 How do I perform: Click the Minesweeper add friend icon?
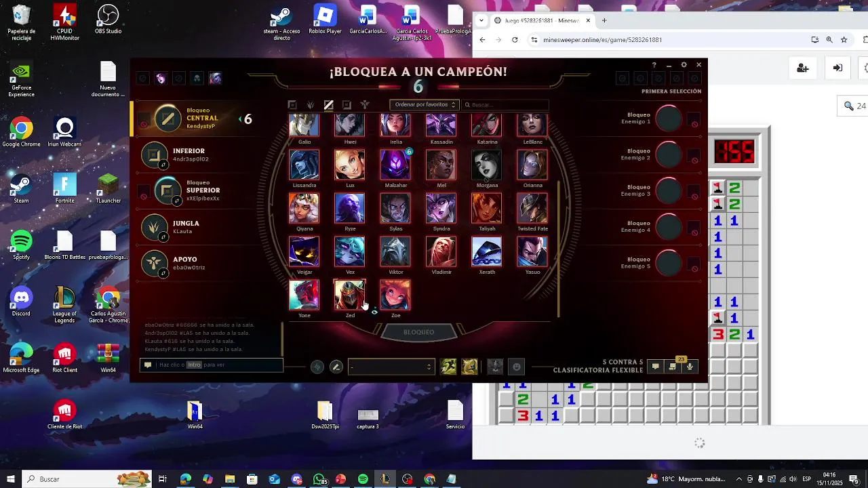(803, 68)
